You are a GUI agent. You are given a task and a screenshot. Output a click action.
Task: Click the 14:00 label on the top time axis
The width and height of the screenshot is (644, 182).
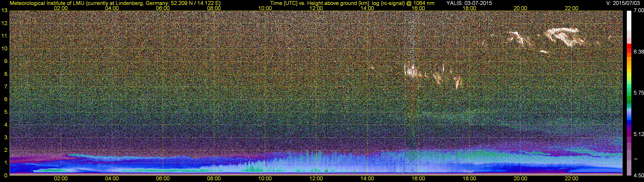[367, 8]
